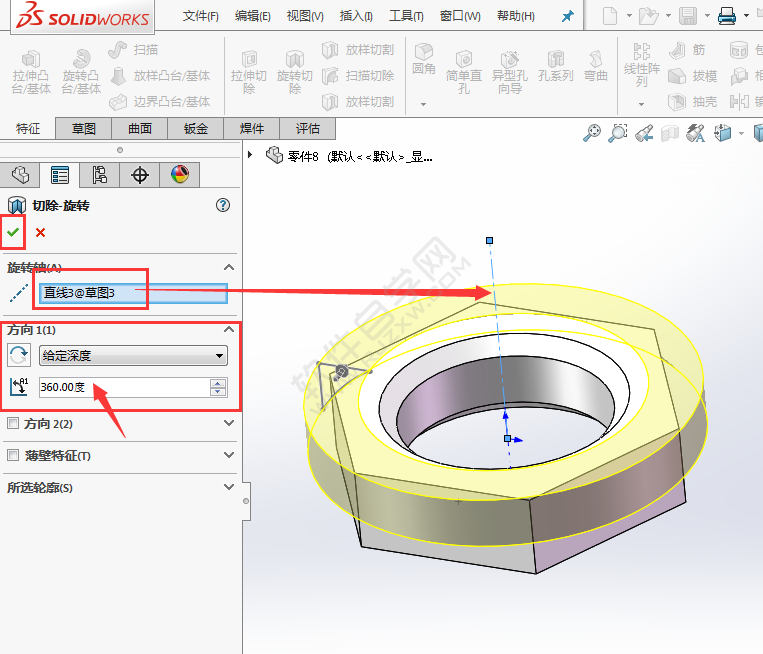Click the 边界凸台/基体 tool
763x654 pixels.
160,102
